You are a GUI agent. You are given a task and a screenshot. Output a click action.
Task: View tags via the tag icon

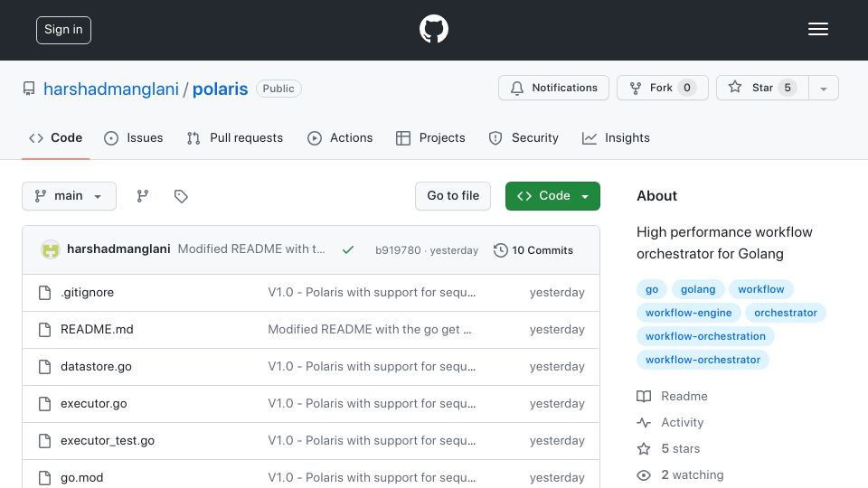pos(181,196)
